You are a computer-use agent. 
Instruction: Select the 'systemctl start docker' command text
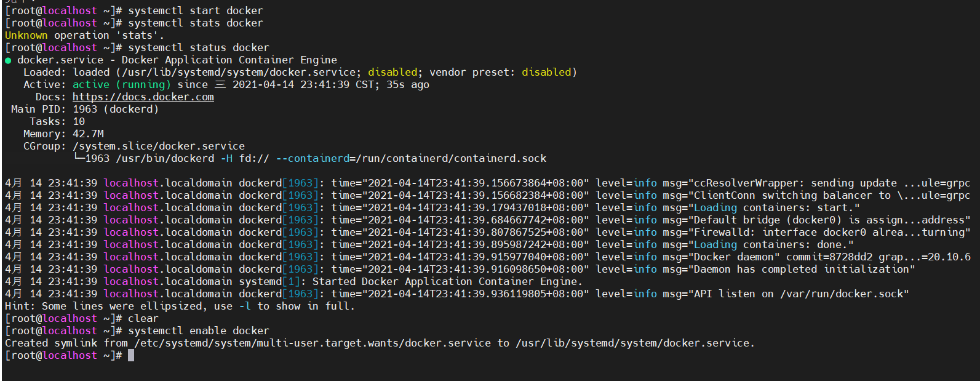(196, 10)
